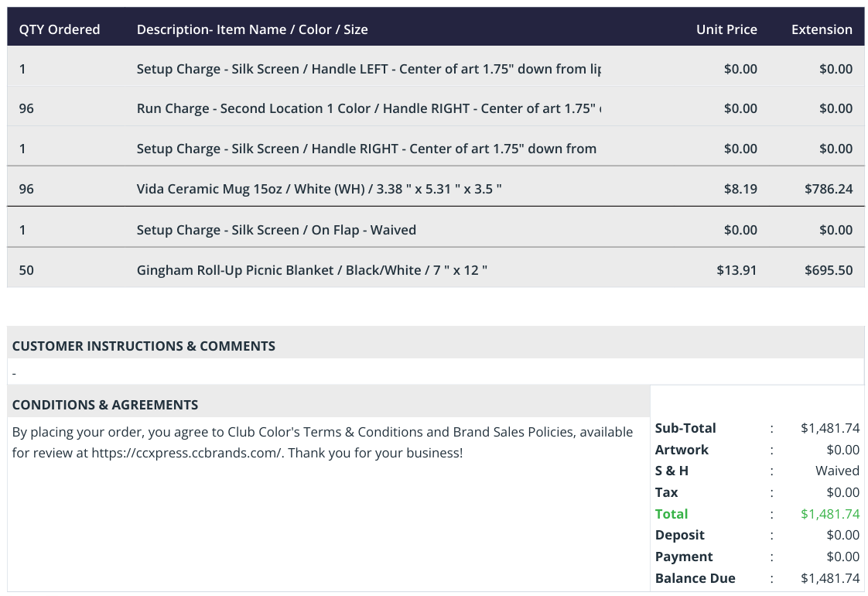Viewport: 868px width, 596px height.
Task: Click the QTY Ordered column header
Action: point(60,29)
